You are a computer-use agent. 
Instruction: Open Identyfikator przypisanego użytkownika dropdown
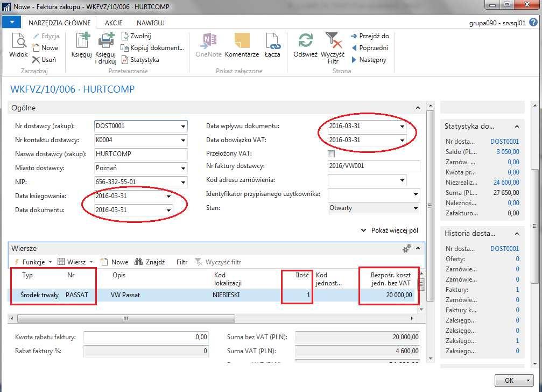[416, 194]
